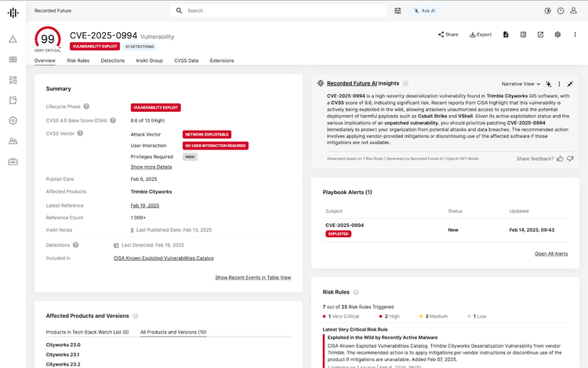Open the AI Insights three-dot menu

[559, 84]
